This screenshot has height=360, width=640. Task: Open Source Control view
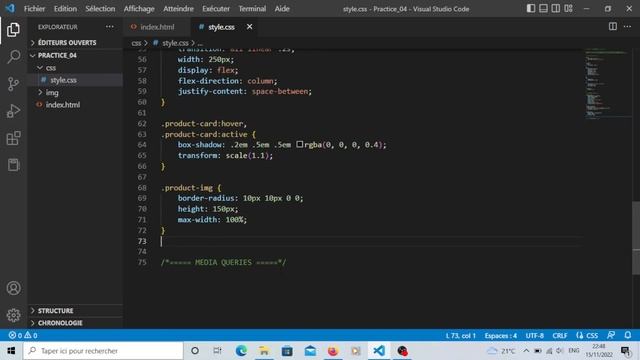(x=13, y=84)
